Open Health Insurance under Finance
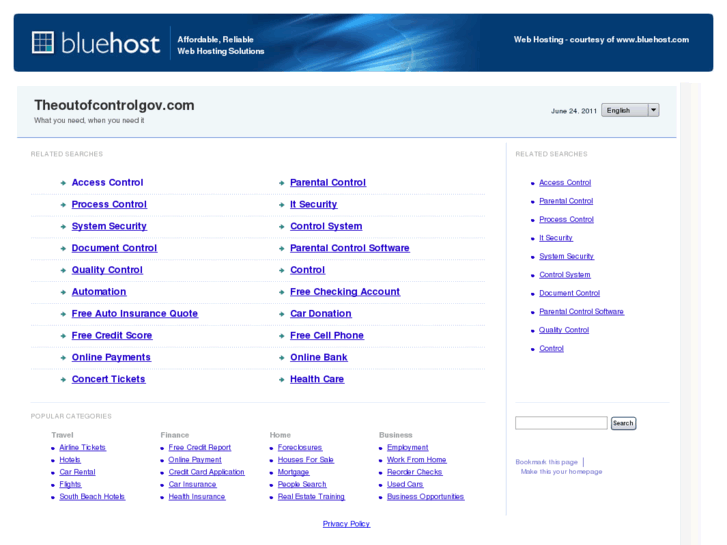 pyautogui.click(x=197, y=497)
